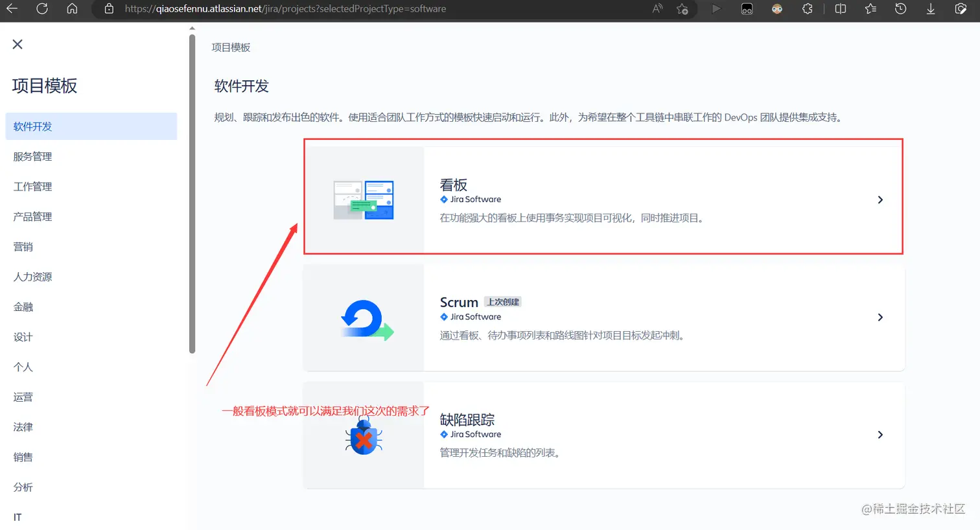Toggle split screen view icon
Viewport: 980px width, 530px height.
[841, 8]
